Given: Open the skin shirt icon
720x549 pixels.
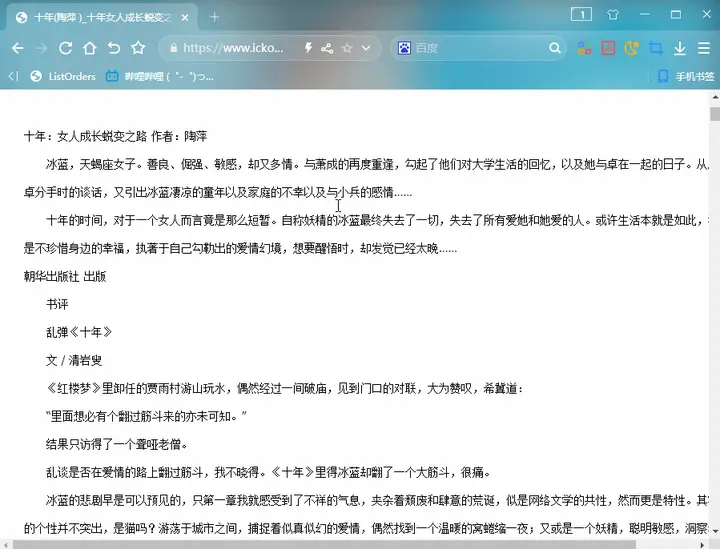Looking at the screenshot, I should [613, 14].
